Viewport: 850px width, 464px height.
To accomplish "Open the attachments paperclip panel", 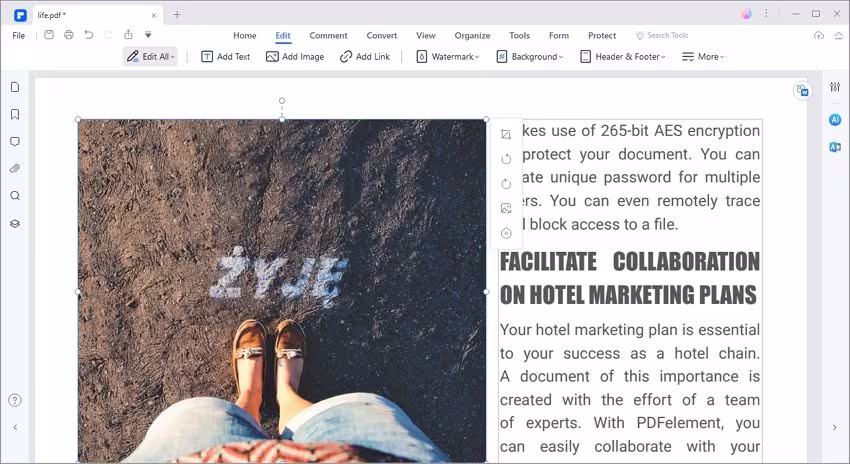I will [15, 169].
